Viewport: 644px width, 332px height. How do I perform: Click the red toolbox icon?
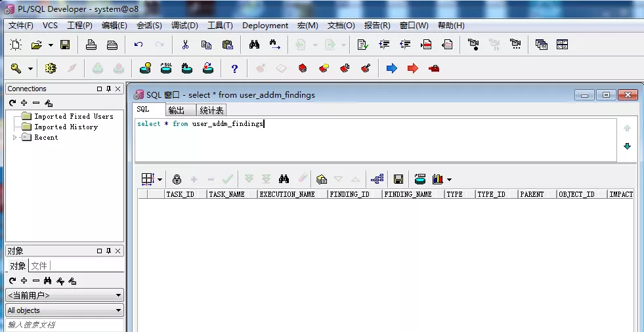434,68
